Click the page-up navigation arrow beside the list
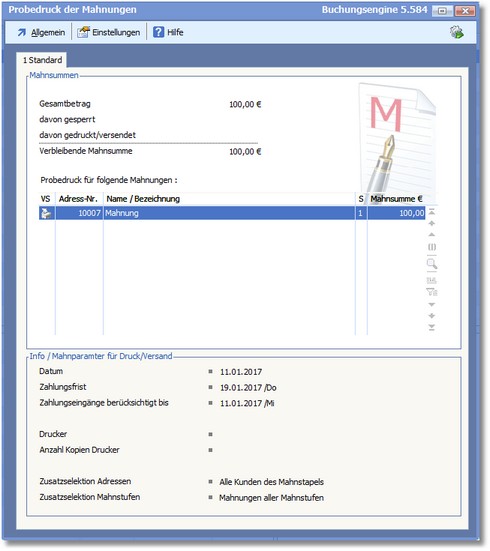Viewport: 490px width, 551px height. pos(432,223)
